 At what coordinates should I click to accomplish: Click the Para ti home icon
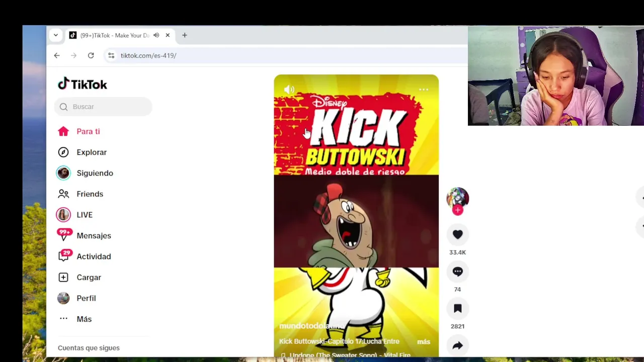pos(63,131)
